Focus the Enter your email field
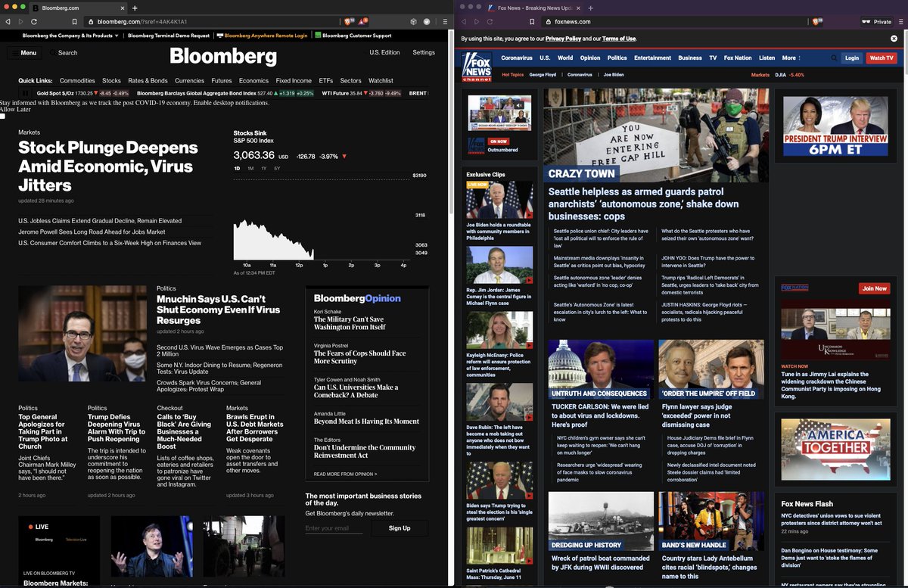 pos(334,528)
